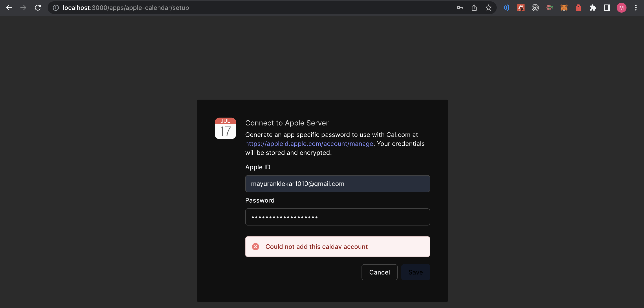Open the appleid.apple.com account manage link
Viewport: 644px width, 308px height.
point(309,144)
